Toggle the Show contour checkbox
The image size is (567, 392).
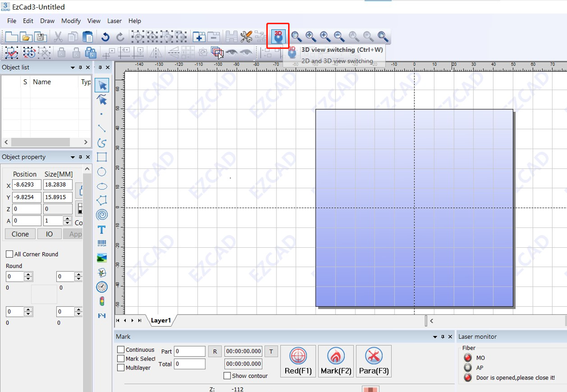pyautogui.click(x=227, y=376)
